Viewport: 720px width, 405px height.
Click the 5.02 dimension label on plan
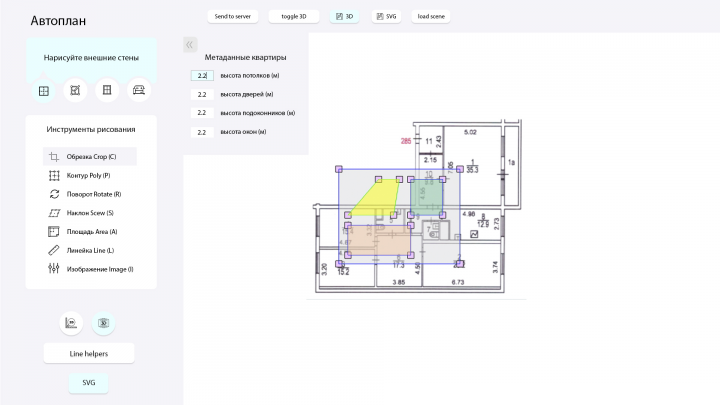[x=470, y=132]
